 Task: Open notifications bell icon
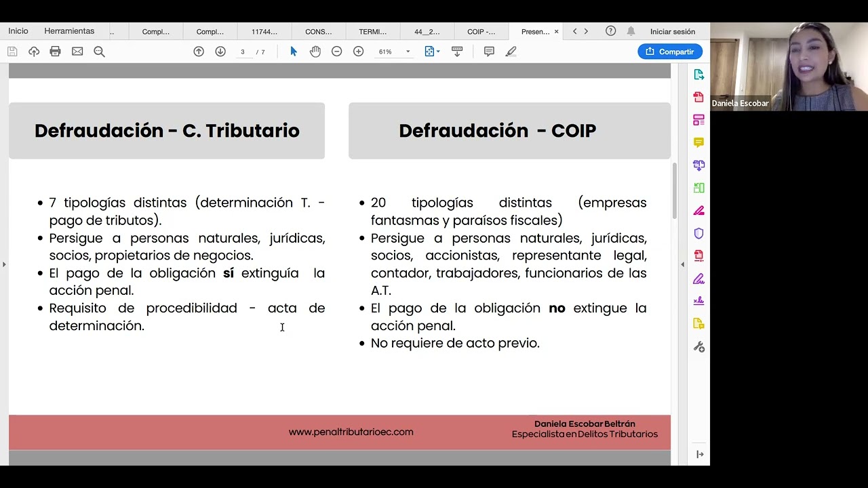[631, 31]
